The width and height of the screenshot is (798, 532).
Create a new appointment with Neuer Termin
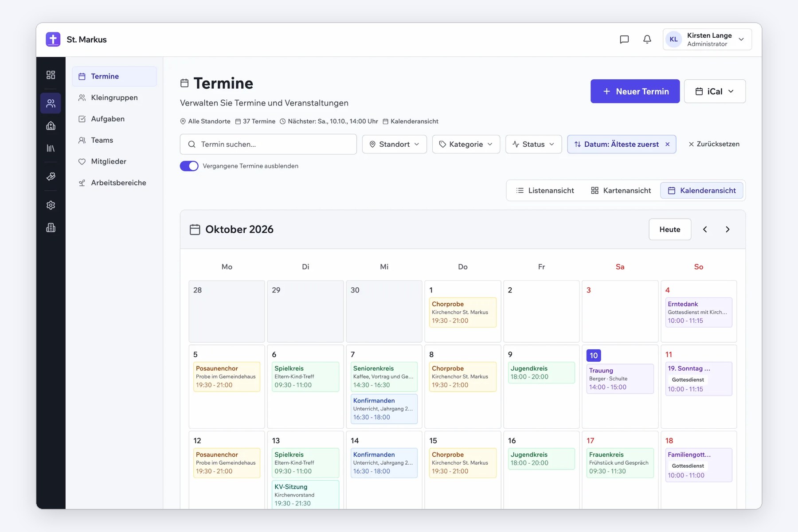pos(635,91)
